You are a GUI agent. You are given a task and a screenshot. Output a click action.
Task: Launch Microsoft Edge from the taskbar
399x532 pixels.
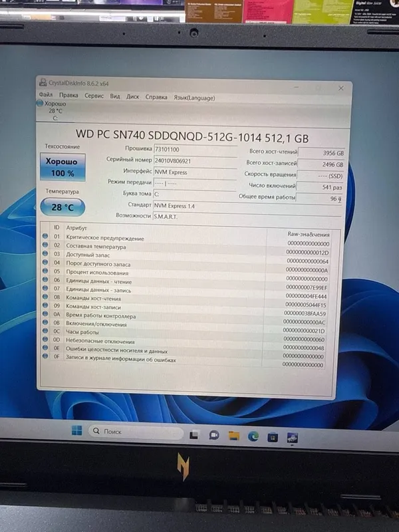[253, 436]
